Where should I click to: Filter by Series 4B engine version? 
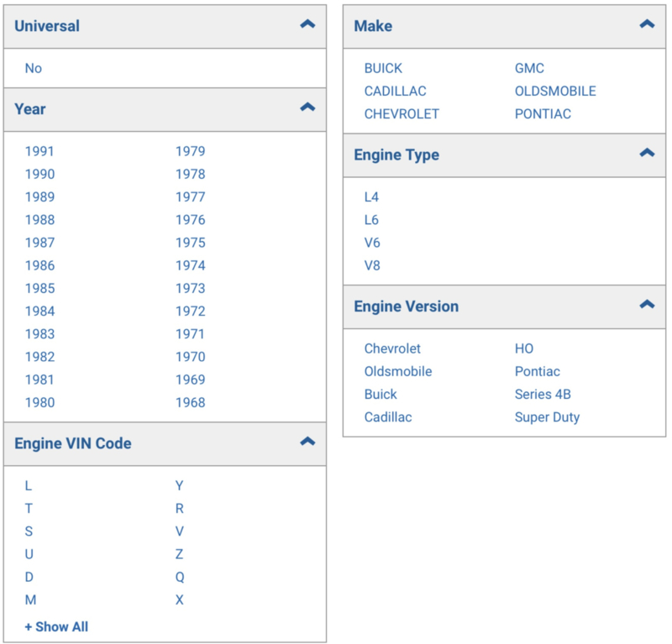coord(543,394)
